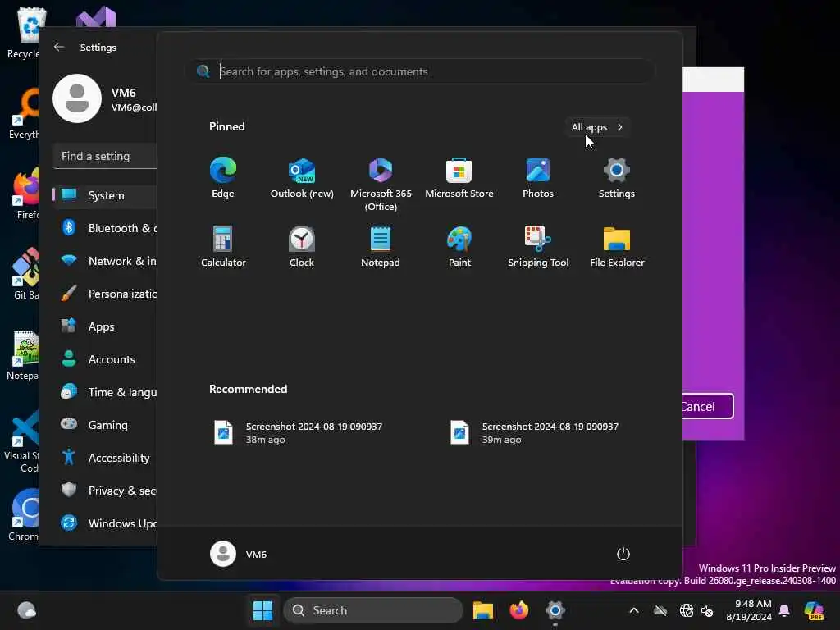The height and width of the screenshot is (630, 840).
Task: Click the network globe tray icon
Action: (687, 610)
